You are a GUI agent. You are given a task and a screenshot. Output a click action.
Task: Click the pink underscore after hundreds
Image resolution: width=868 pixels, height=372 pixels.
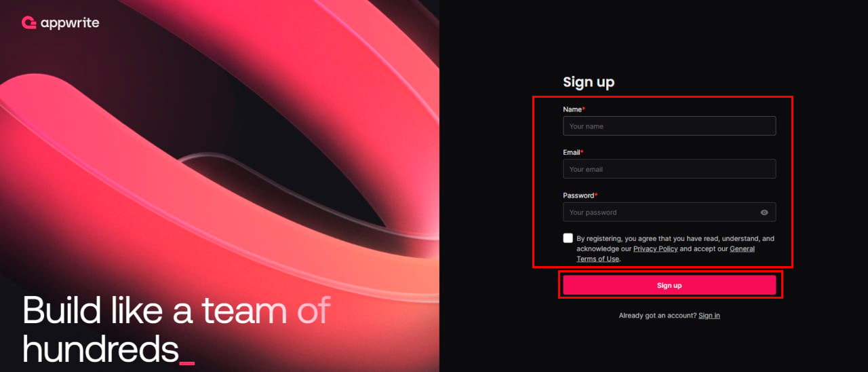(186, 364)
